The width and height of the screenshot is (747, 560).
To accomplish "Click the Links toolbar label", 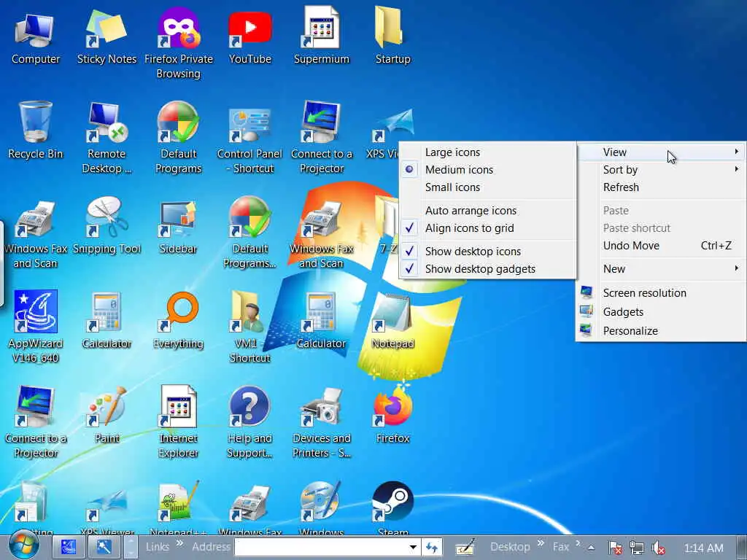I will point(158,547).
